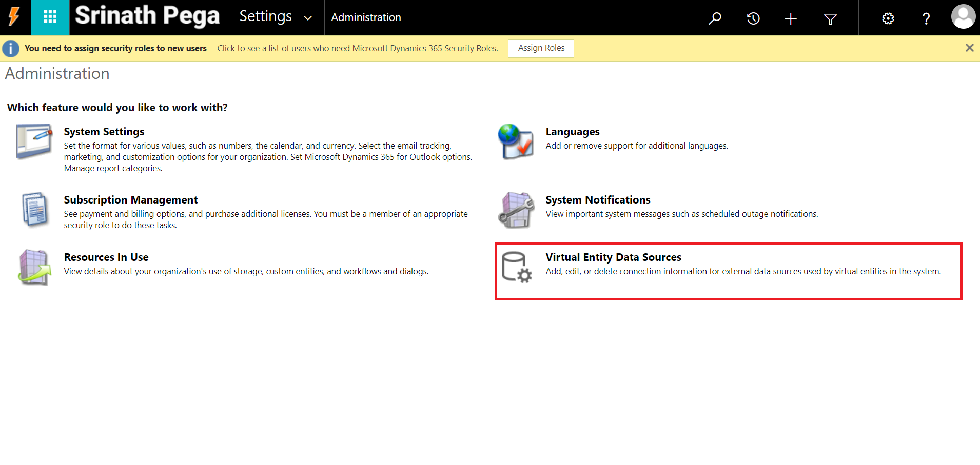Dismiss the security roles notification bar
This screenshot has width=980, height=465.
969,48
